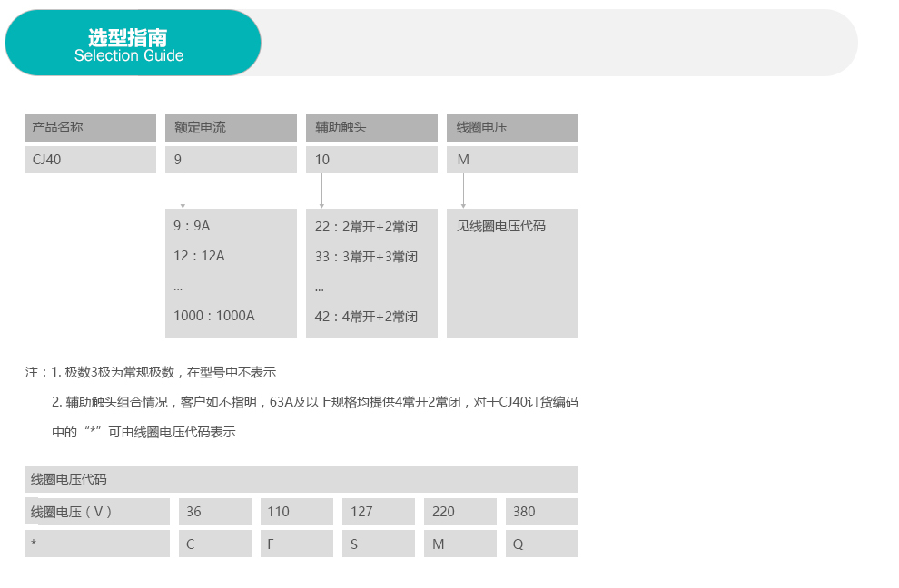Click the 线圈电压代码 table title bar
This screenshot has height=588, width=899.
301,479
